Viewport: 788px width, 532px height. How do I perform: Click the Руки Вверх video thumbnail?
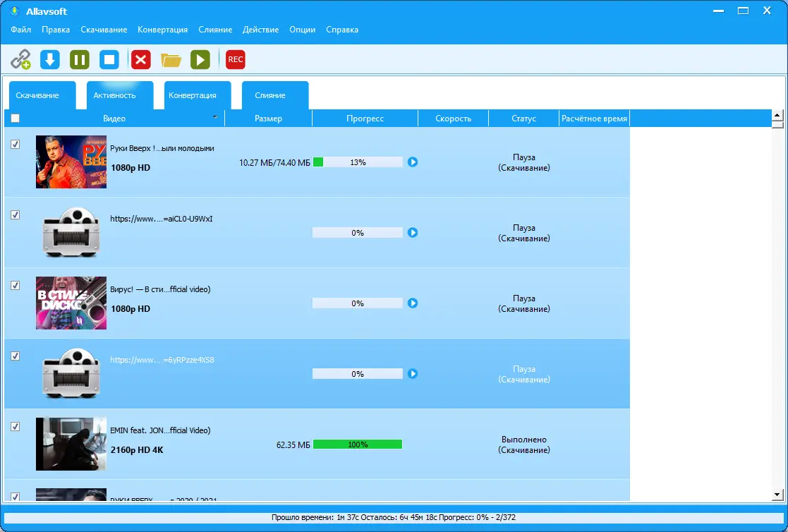point(71,162)
